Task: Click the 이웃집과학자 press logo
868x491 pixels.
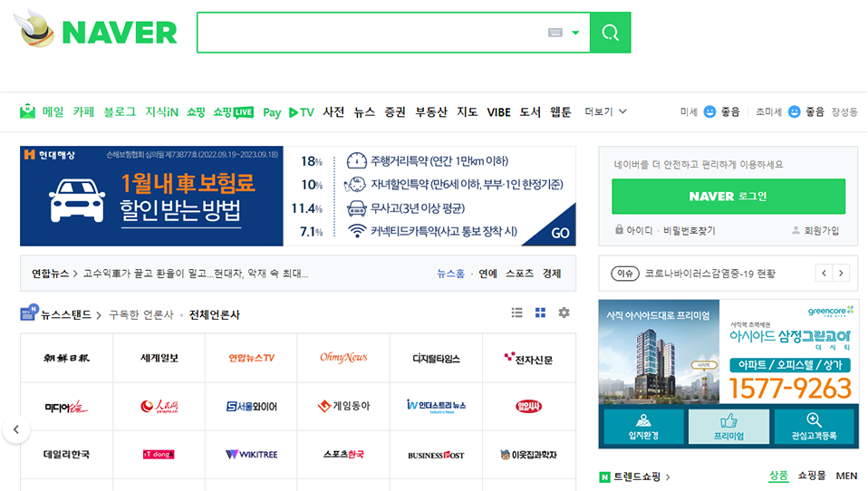Action: coord(528,455)
